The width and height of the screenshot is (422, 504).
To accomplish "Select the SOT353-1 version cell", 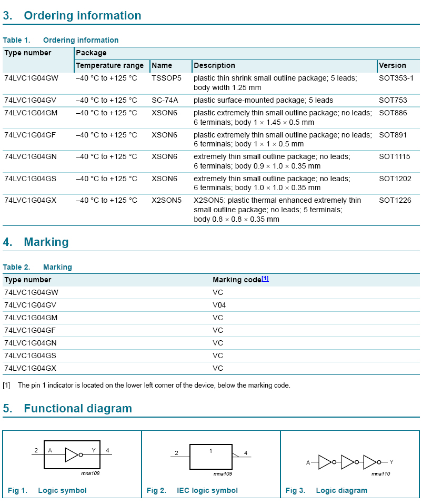I will pyautogui.click(x=396, y=78).
